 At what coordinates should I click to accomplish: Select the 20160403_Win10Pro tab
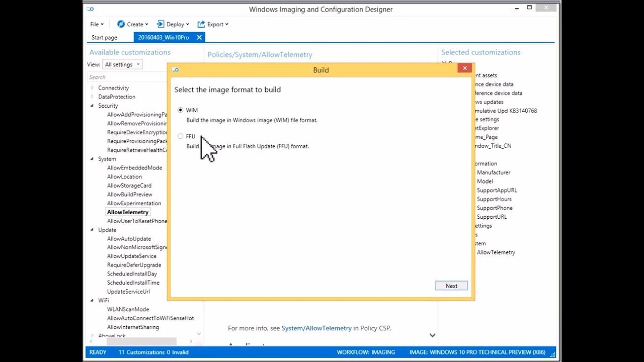click(x=164, y=37)
